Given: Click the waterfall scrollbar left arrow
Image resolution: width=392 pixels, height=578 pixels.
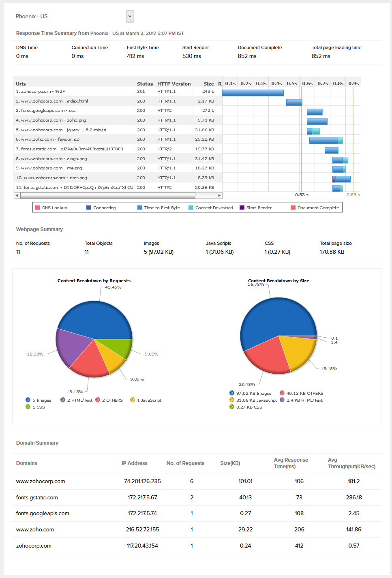Looking at the screenshot, I should [x=17, y=195].
